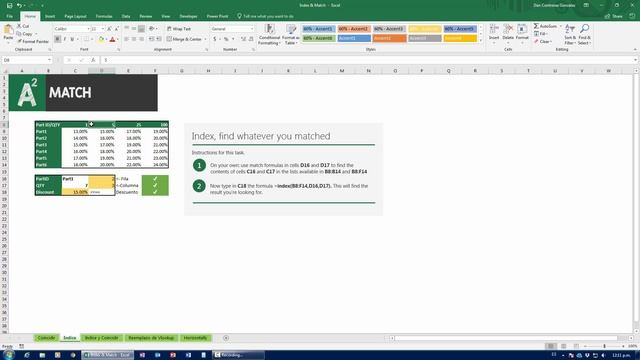Viewport: 640px width, 360px height.
Task: Open Format as Table dropdown
Action: tap(291, 34)
